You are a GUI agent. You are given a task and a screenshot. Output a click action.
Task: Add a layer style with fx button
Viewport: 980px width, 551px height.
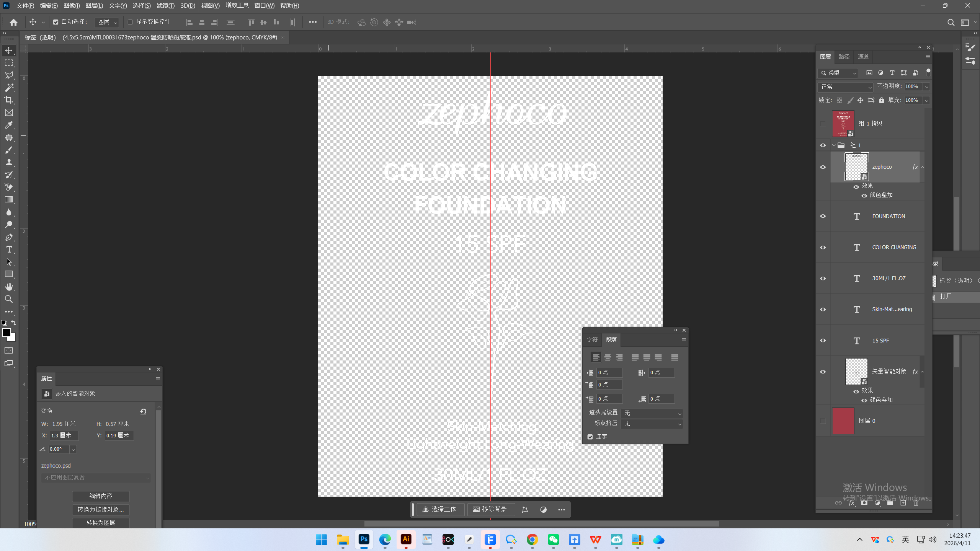(x=851, y=503)
